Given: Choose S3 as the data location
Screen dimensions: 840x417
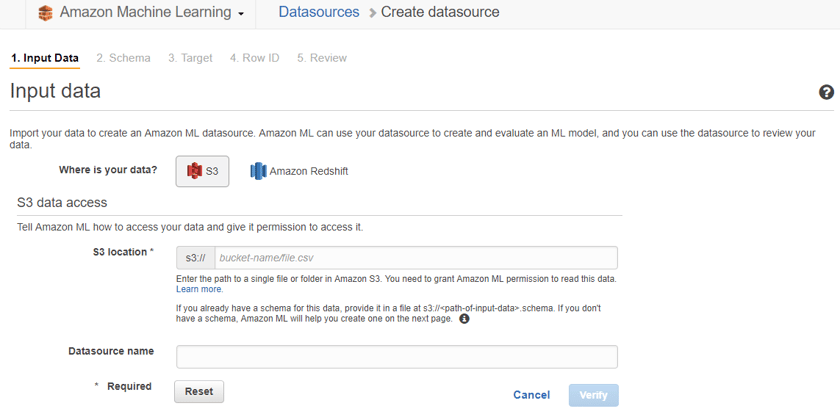Looking at the screenshot, I should (202, 172).
